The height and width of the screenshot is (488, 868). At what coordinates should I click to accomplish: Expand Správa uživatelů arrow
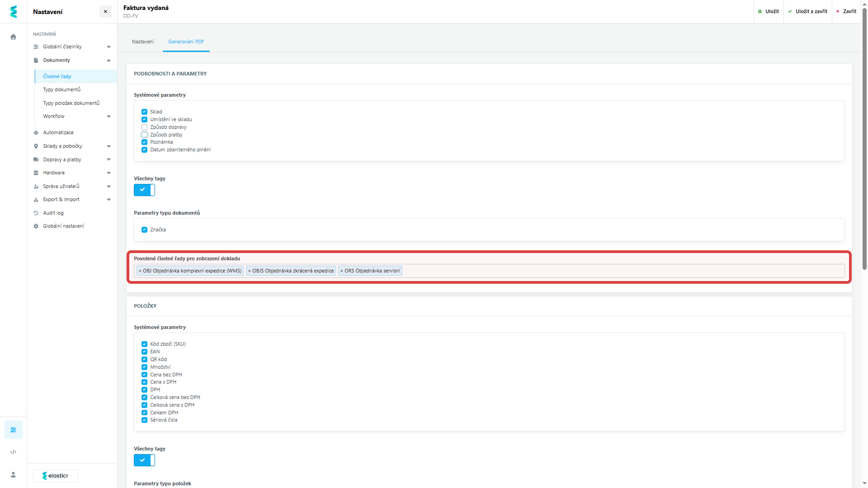[108, 186]
